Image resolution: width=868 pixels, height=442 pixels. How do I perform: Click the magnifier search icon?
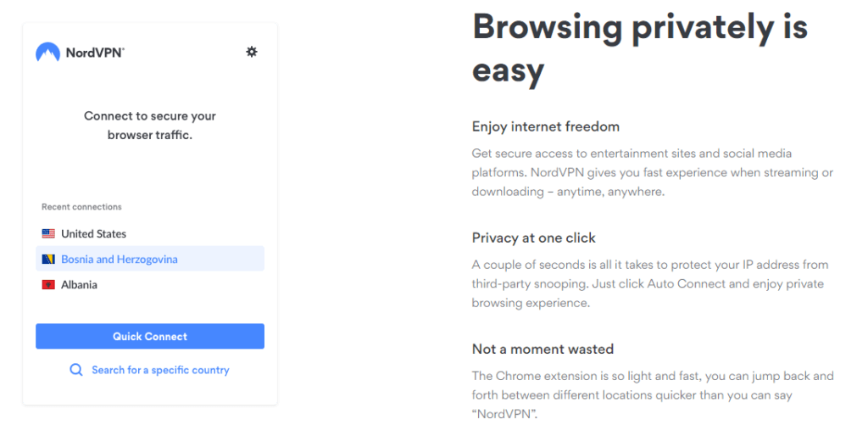pyautogui.click(x=76, y=370)
